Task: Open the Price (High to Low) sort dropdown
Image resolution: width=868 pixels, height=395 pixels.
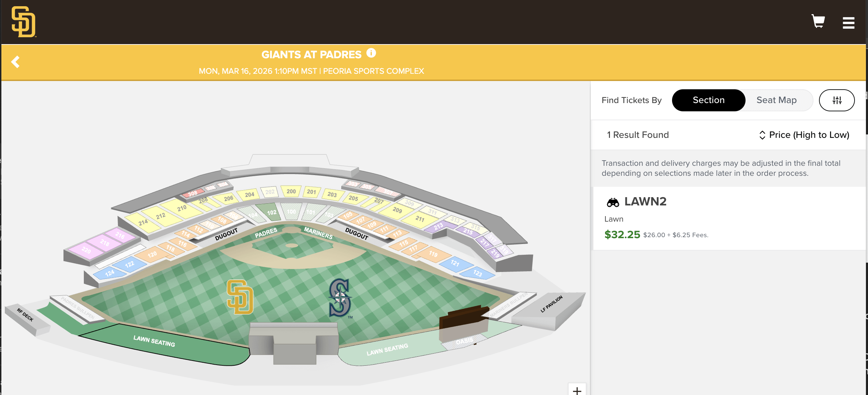Action: click(x=804, y=135)
